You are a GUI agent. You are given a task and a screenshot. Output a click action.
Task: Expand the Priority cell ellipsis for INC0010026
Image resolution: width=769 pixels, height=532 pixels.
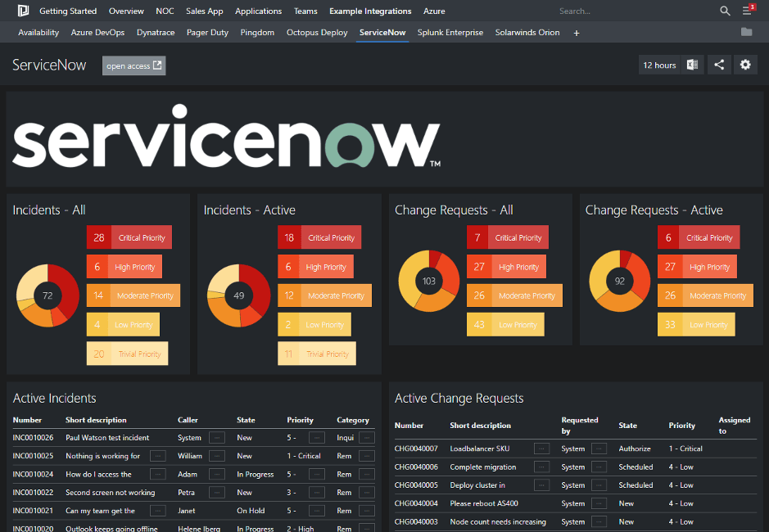(317, 437)
